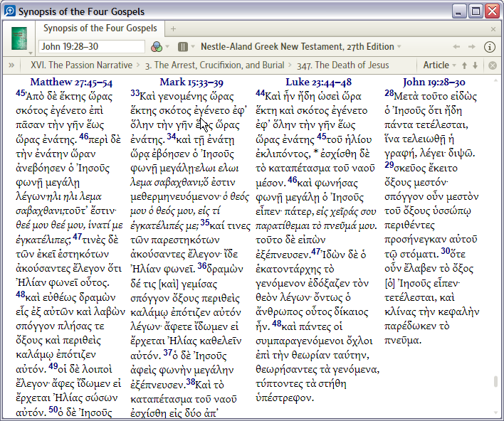This screenshot has height=421, width=504.
Task: Click verse number 44 in Luke
Action: (x=261, y=93)
